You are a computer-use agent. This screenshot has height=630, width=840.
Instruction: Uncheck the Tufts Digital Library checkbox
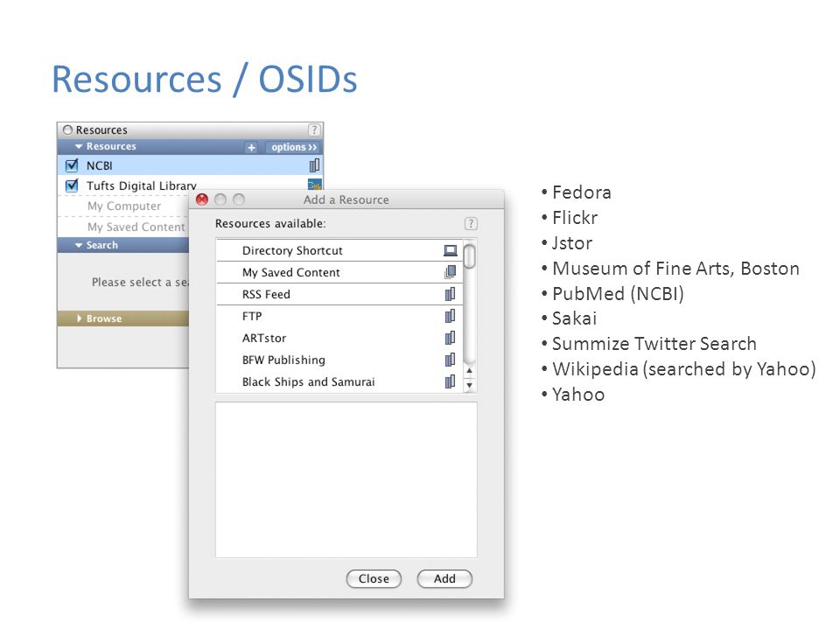click(71, 185)
